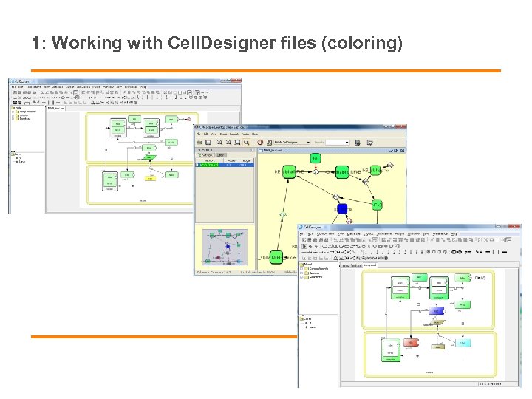Open Layout menu in Cytoscape window

pyautogui.click(x=233, y=134)
